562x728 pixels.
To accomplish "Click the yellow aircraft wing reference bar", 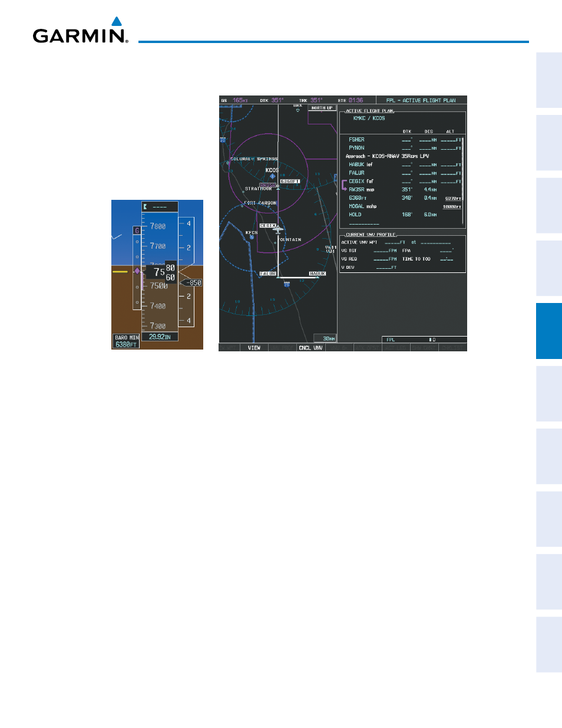I will click(x=120, y=272).
